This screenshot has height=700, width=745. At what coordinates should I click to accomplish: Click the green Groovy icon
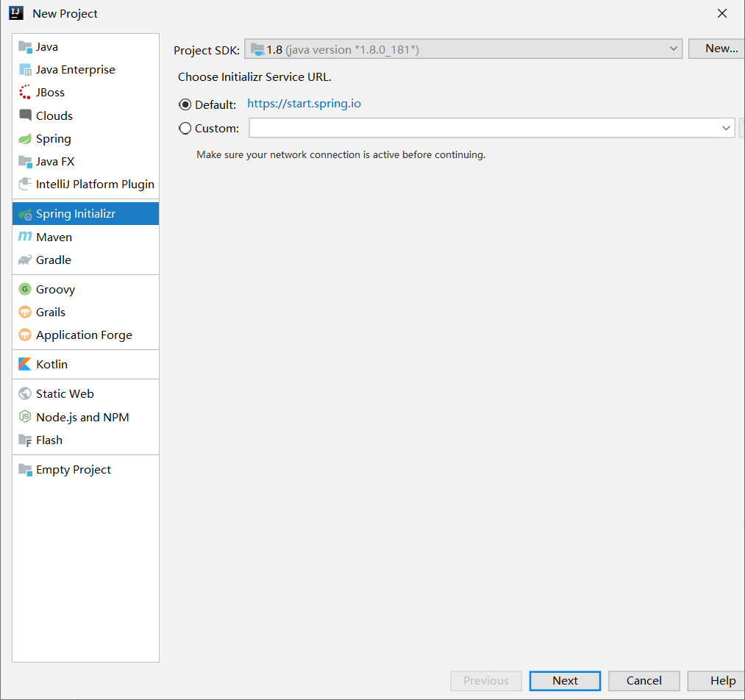25,289
